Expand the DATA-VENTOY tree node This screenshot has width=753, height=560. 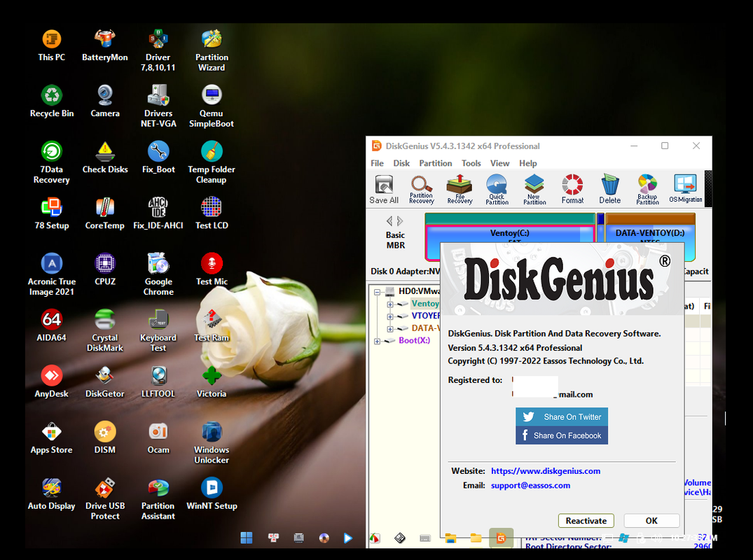390,329
